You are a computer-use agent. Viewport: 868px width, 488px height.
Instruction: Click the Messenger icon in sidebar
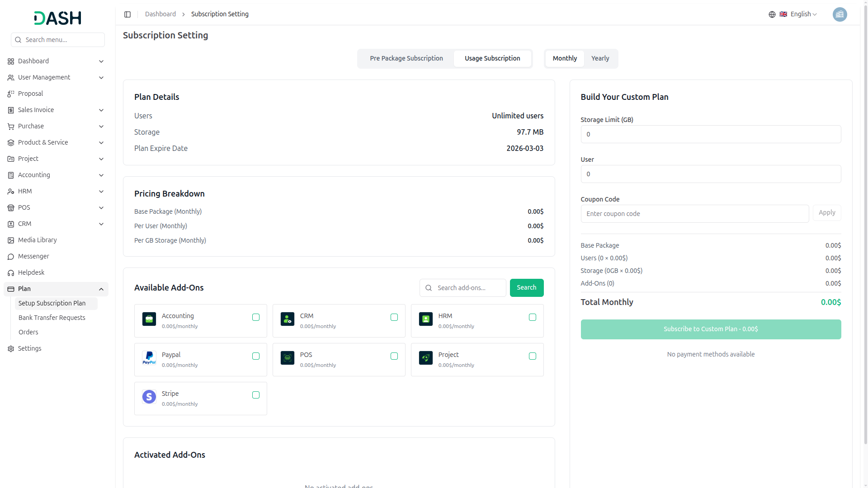(11, 257)
